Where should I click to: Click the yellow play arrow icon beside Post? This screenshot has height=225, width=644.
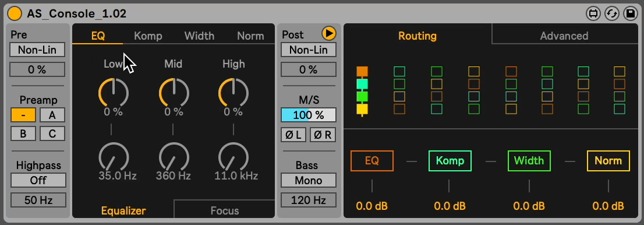click(x=329, y=33)
